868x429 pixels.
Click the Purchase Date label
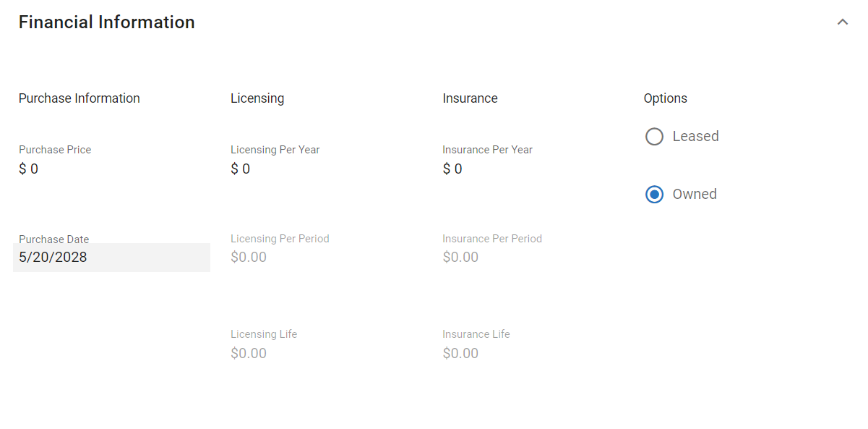click(x=54, y=239)
